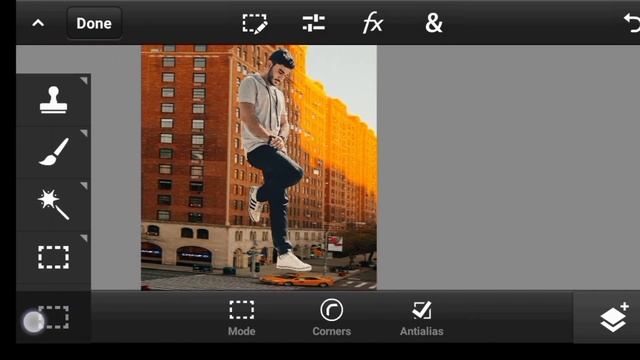This screenshot has height=360, width=640.
Task: Change the selection Mode
Action: (242, 318)
